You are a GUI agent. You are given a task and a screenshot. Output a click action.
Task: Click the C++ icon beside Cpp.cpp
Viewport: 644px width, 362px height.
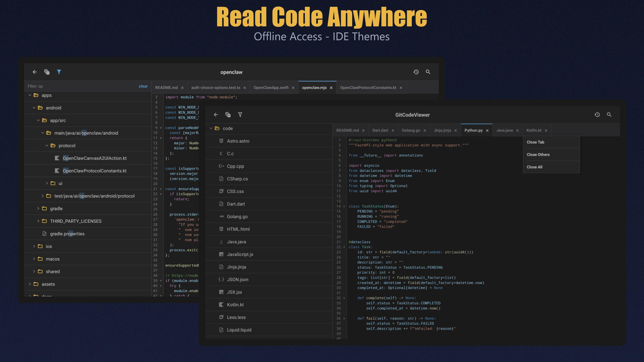pyautogui.click(x=221, y=166)
